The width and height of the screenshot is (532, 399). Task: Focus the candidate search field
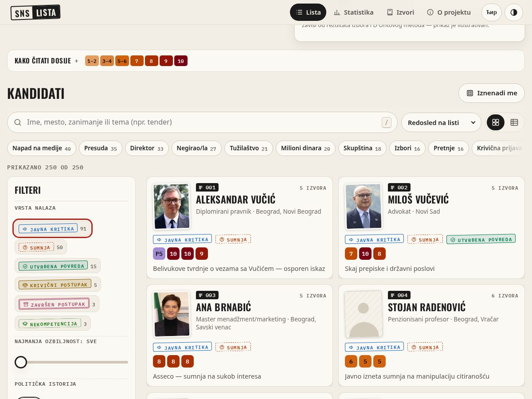click(202, 122)
